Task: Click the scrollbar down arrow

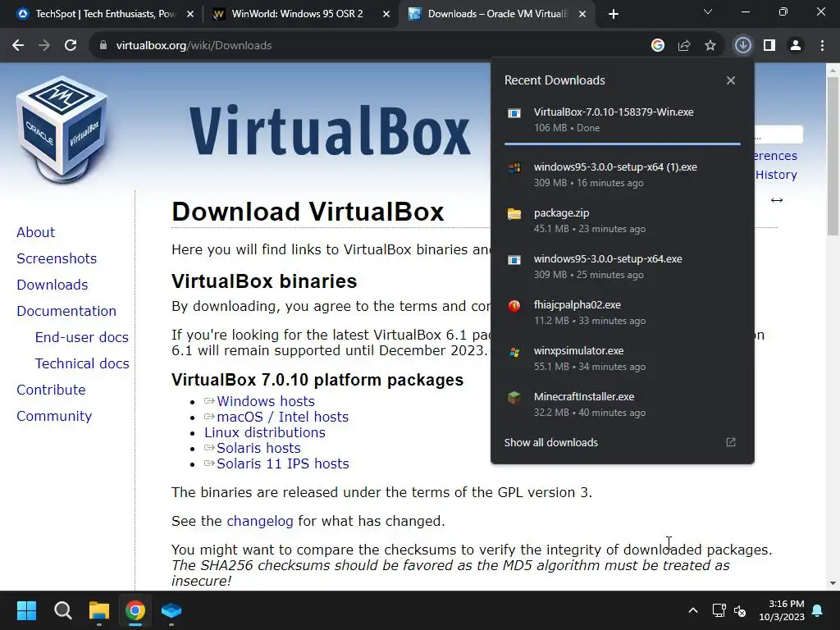Action: (x=833, y=583)
